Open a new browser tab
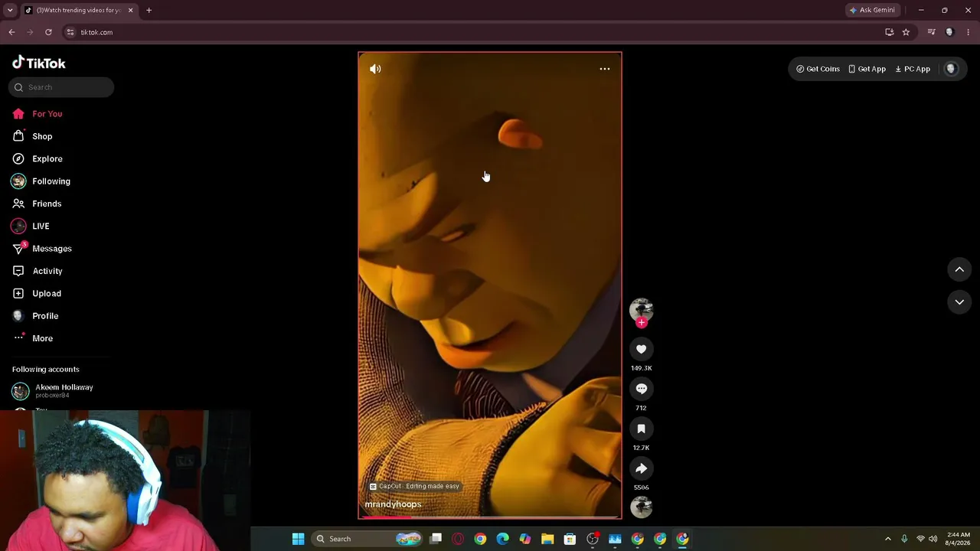The image size is (980, 551). click(x=149, y=10)
